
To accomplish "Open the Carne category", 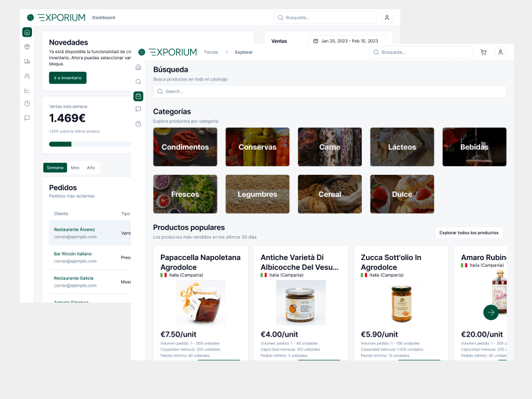I will [x=330, y=147].
